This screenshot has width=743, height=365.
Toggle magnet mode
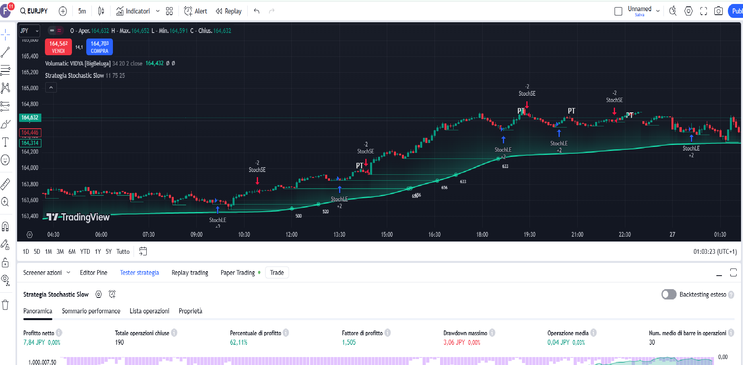point(5,226)
